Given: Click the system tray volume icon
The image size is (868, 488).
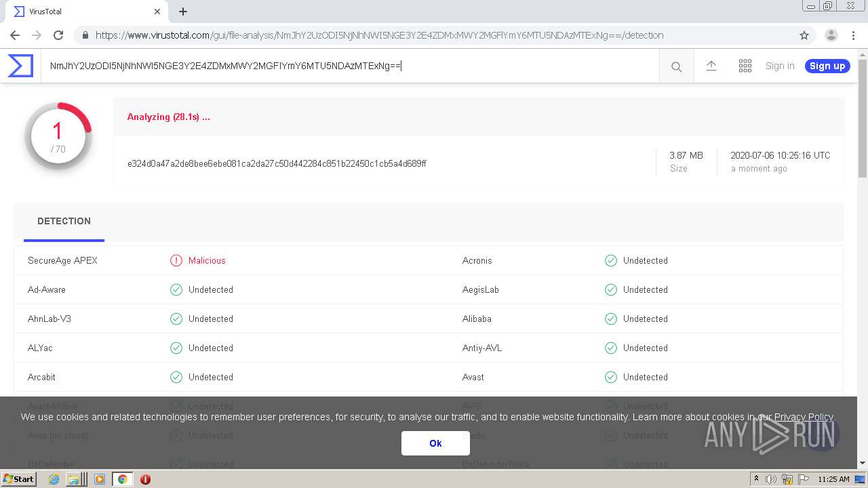Looking at the screenshot, I should (x=771, y=479).
